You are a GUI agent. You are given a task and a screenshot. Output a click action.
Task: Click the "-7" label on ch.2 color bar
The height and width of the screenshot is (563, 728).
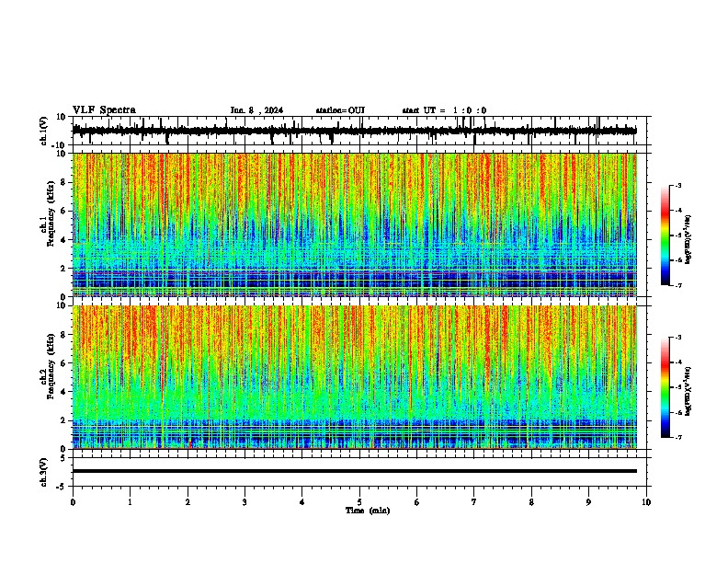(678, 437)
